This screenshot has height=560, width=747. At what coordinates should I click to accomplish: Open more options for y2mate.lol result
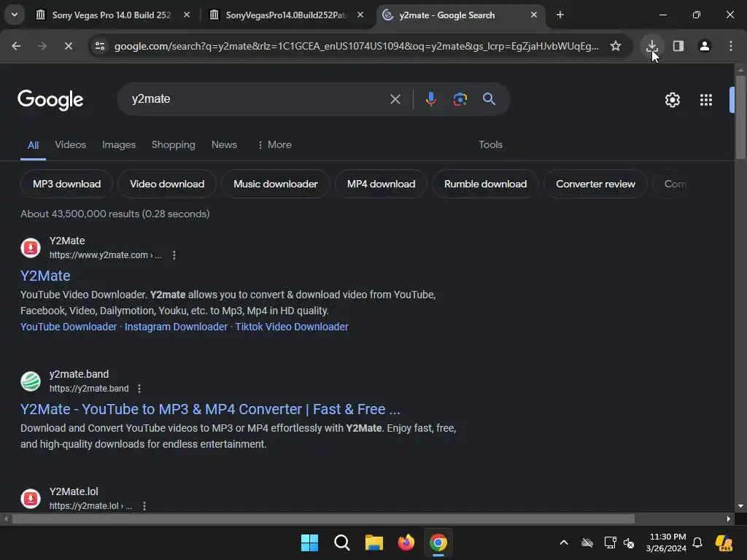(144, 506)
